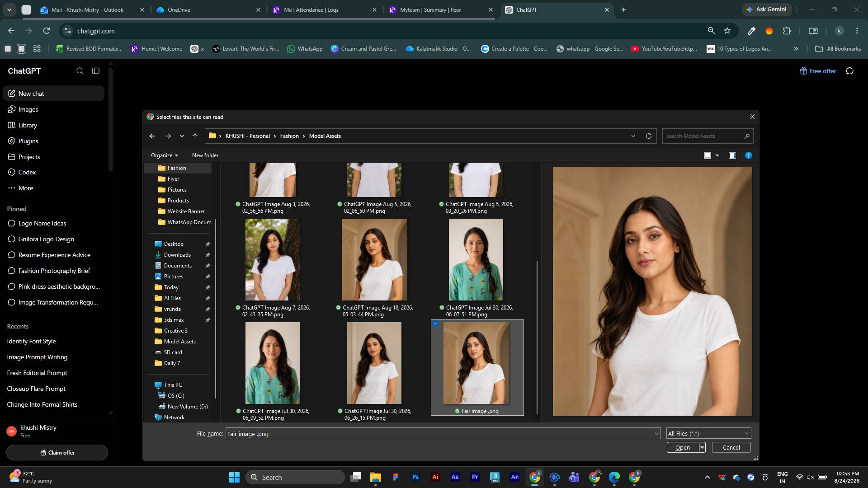This screenshot has width=868, height=488.
Task: Open the Images section in sidebar
Action: coord(28,109)
